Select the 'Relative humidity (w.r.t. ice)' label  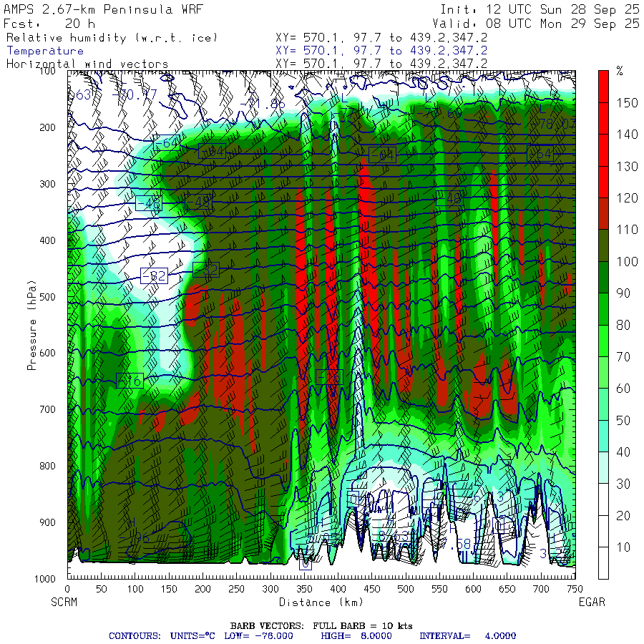(x=112, y=38)
